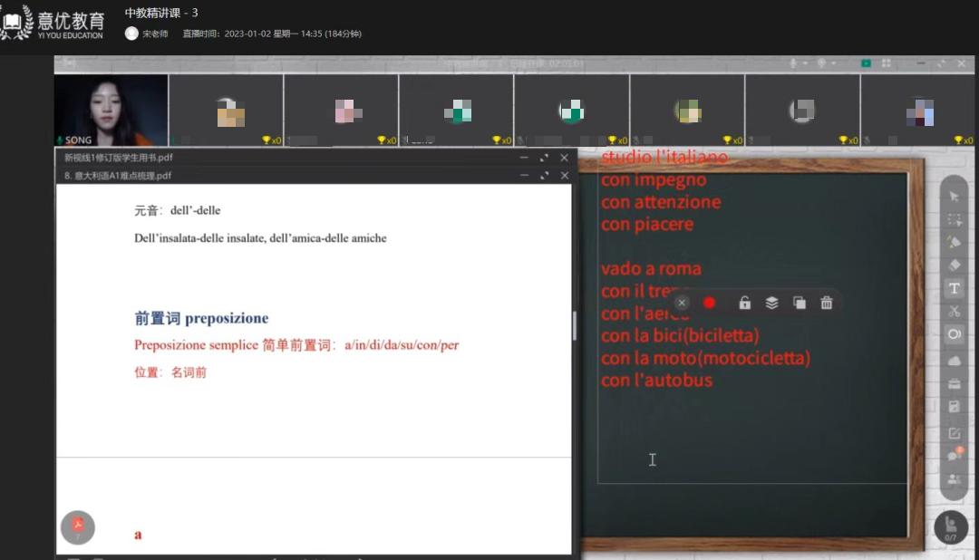Open the cloud upload tool
The image size is (979, 560).
954,360
